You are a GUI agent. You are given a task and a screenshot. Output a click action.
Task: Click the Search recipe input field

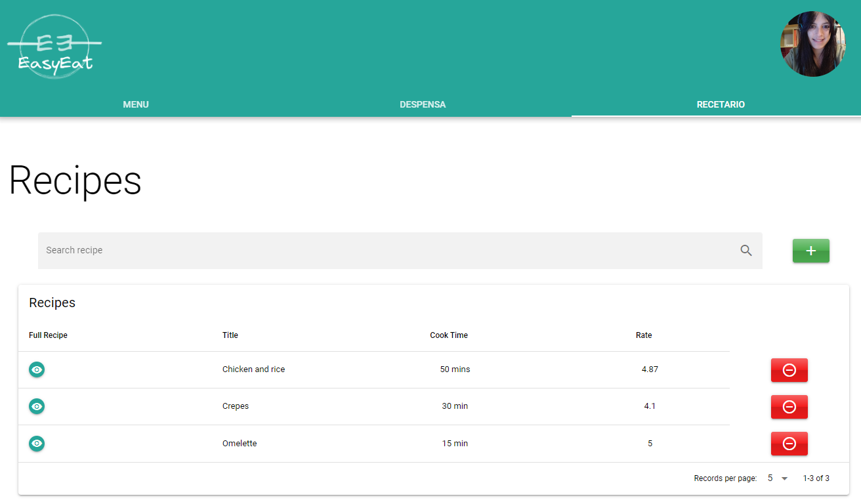coord(328,250)
